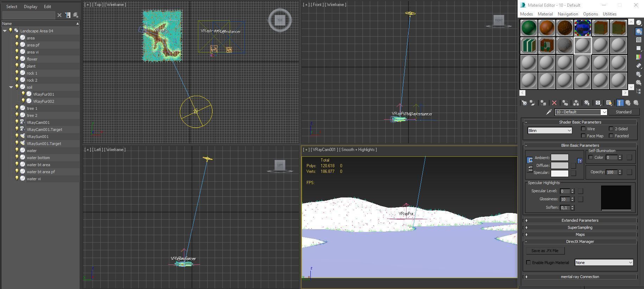Click Video Color Check icon
The width and height of the screenshot is (644, 289).
[639, 57]
